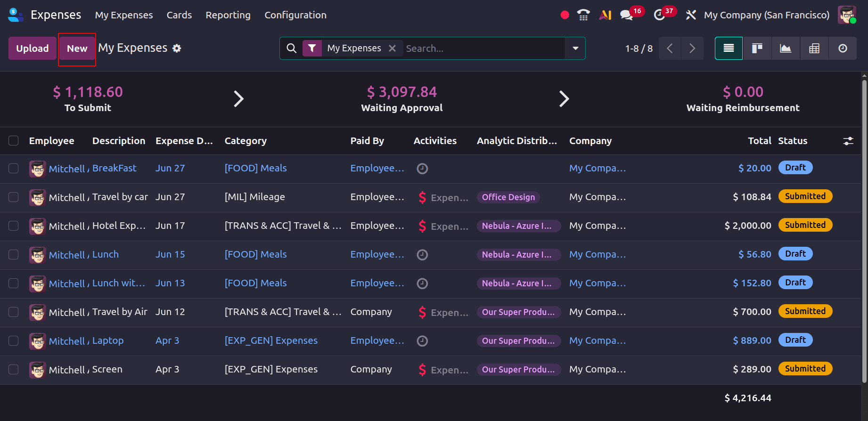
Task: Open activities clock icon with 37 badge
Action: [659, 15]
